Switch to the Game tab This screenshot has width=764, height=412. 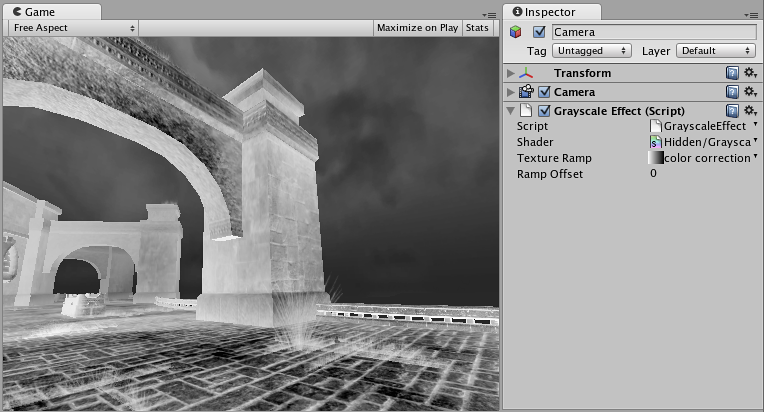[x=53, y=12]
